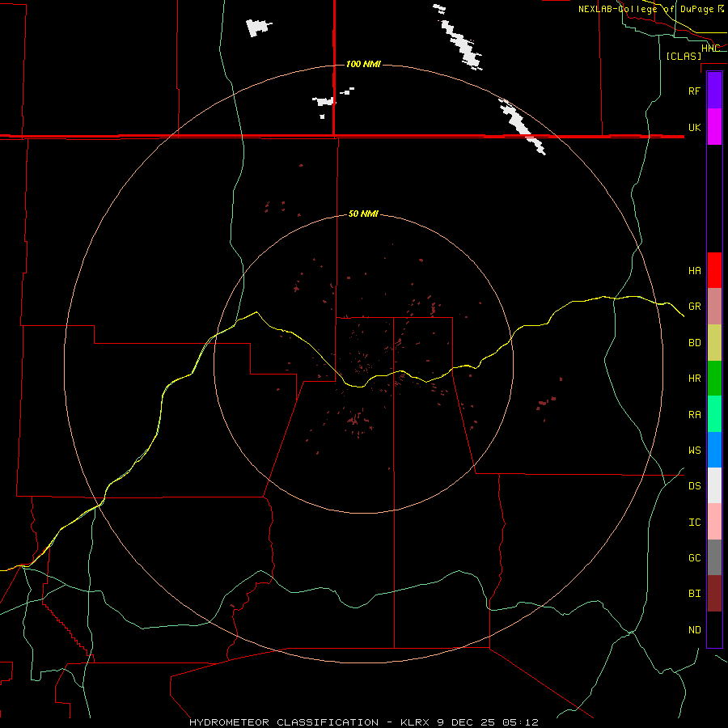Pick the salmon GR legend swatch

click(714, 307)
